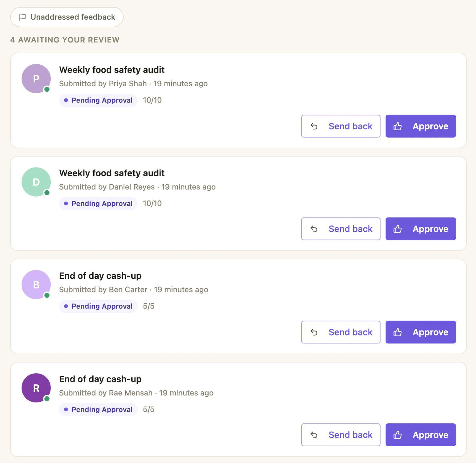Click return-arrow icon on Priya Shah's card
Image resolution: width=476 pixels, height=463 pixels.
point(314,127)
